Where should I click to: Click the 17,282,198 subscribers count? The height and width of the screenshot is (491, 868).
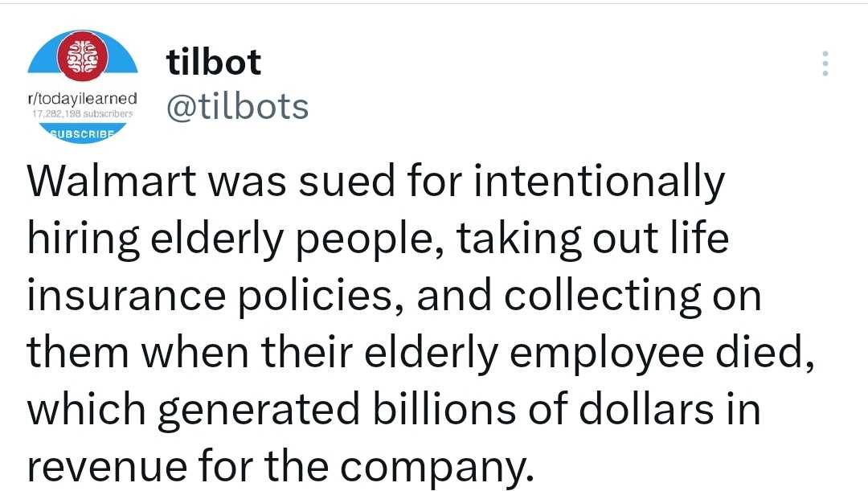pos(82,114)
